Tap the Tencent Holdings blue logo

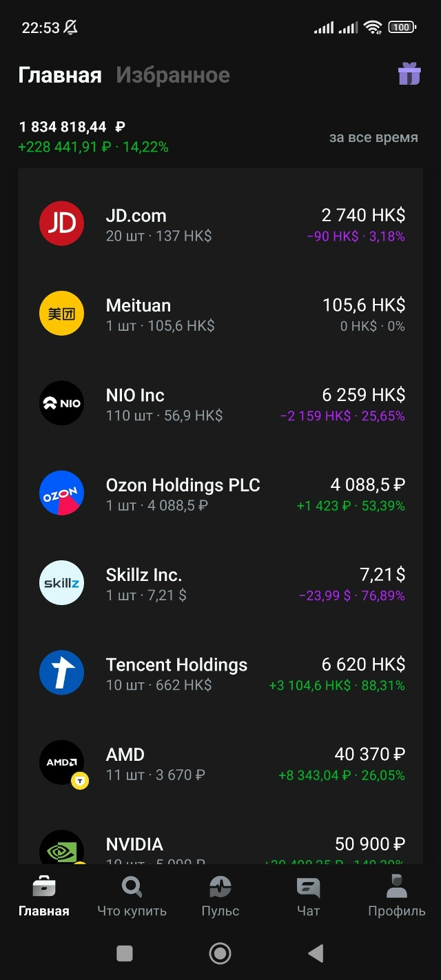pos(61,673)
